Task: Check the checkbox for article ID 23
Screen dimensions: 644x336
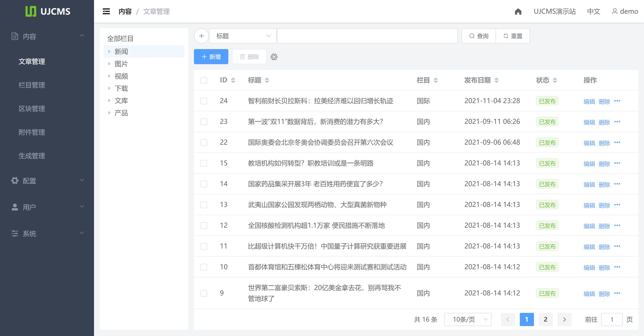Action: (x=204, y=122)
